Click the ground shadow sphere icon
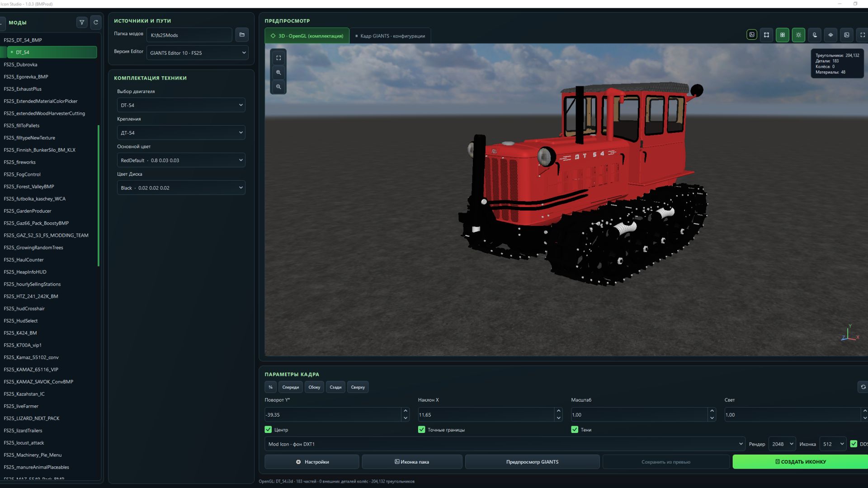 coord(815,35)
